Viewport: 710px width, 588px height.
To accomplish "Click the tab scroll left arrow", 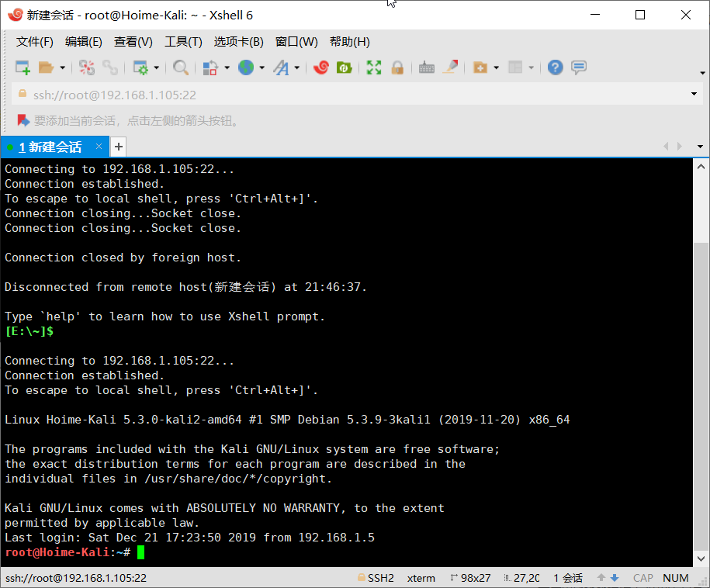I will [x=666, y=146].
